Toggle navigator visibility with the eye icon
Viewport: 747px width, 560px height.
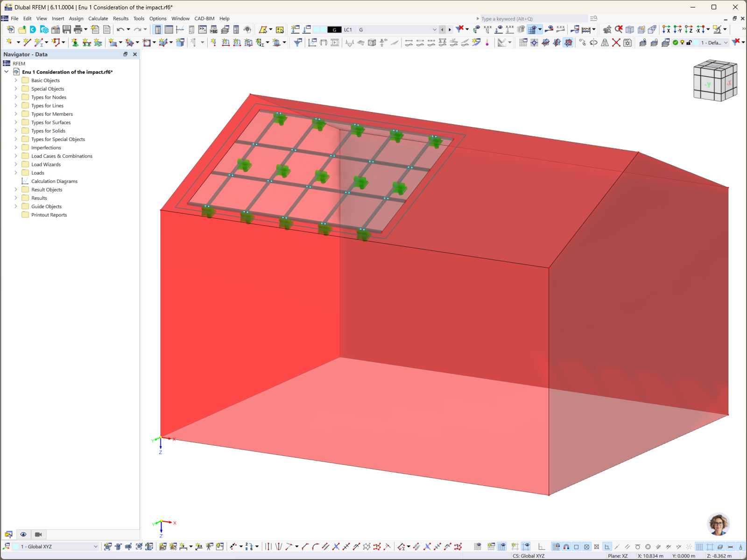point(23,534)
